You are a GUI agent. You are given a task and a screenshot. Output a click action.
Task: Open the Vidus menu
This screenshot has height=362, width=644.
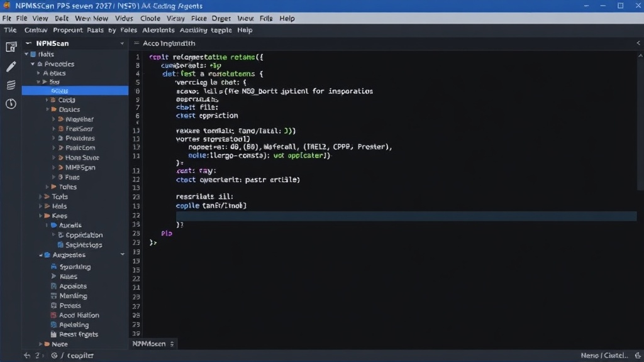tap(124, 18)
